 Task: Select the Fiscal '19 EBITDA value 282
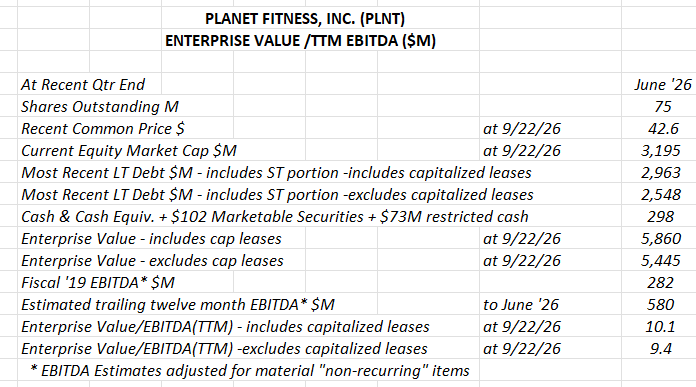pos(660,283)
